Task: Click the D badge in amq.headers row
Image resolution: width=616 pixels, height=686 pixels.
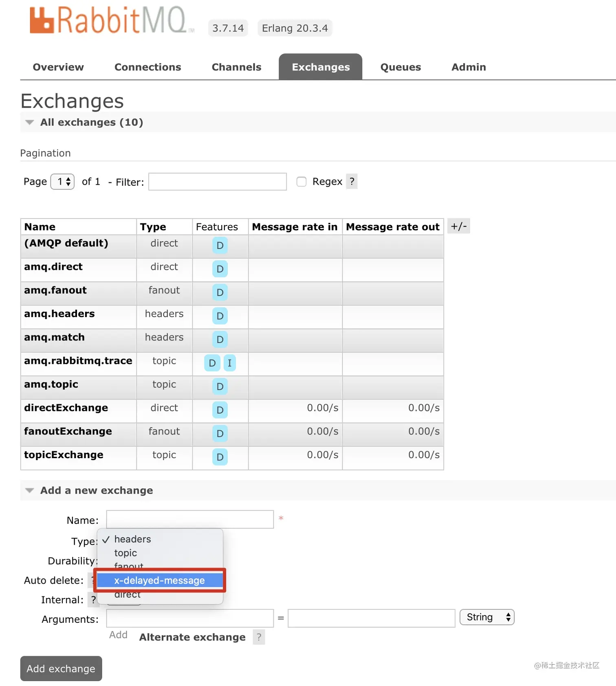Action: point(220,316)
